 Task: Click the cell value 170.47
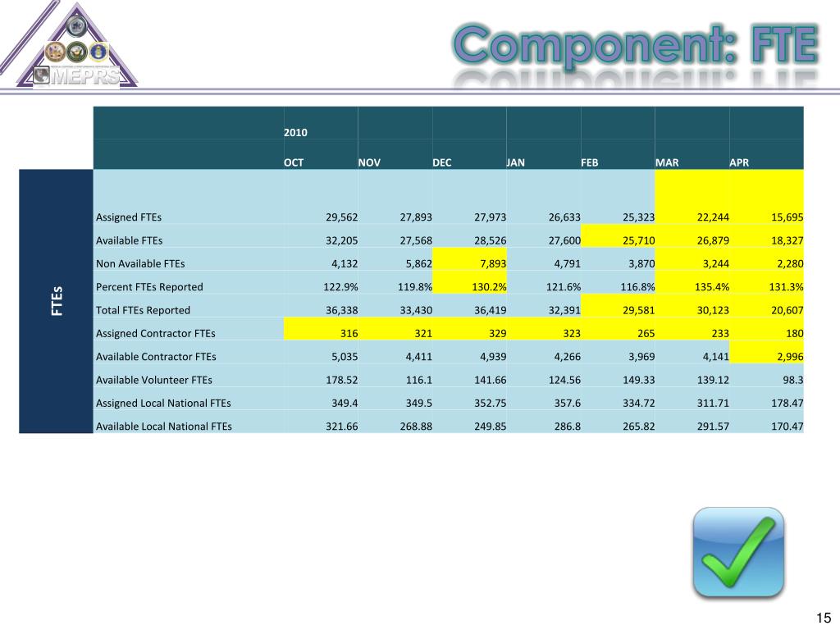coord(787,427)
